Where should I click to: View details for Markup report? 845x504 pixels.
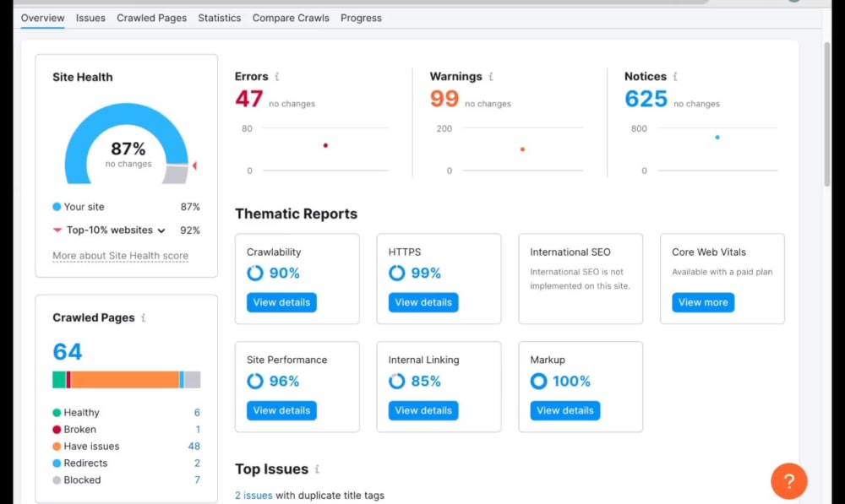564,410
